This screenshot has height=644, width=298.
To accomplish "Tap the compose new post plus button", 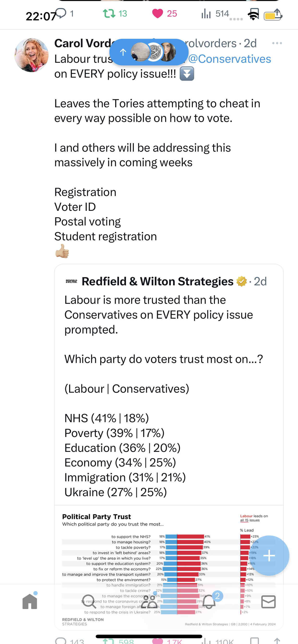I will pos(269,556).
